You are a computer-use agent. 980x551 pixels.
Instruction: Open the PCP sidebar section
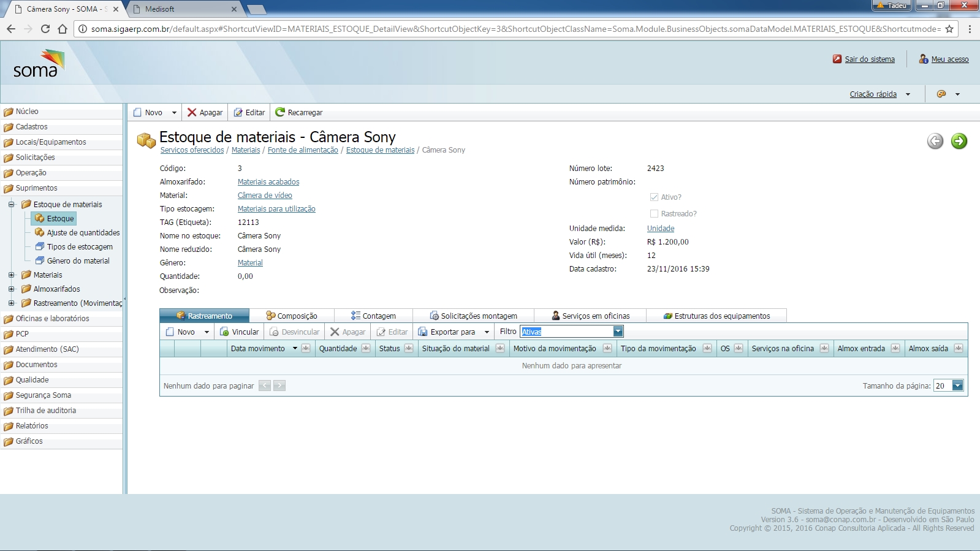pyautogui.click(x=61, y=334)
